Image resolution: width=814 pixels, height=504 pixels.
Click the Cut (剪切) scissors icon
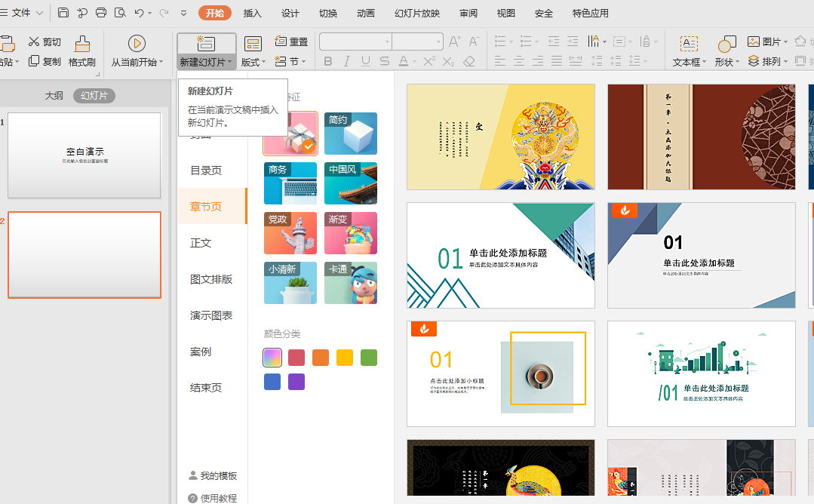click(x=34, y=42)
